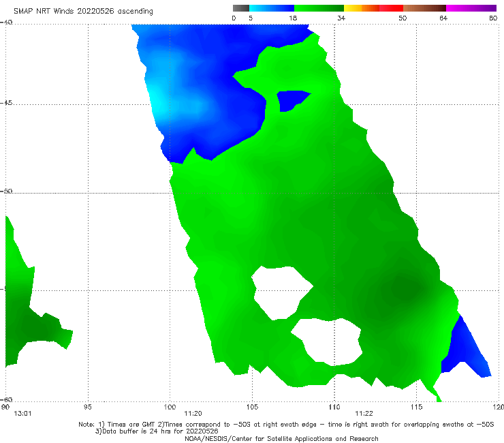The height and width of the screenshot is (443, 504).
Task: Click the color scale label '50'
Action: 403,18
